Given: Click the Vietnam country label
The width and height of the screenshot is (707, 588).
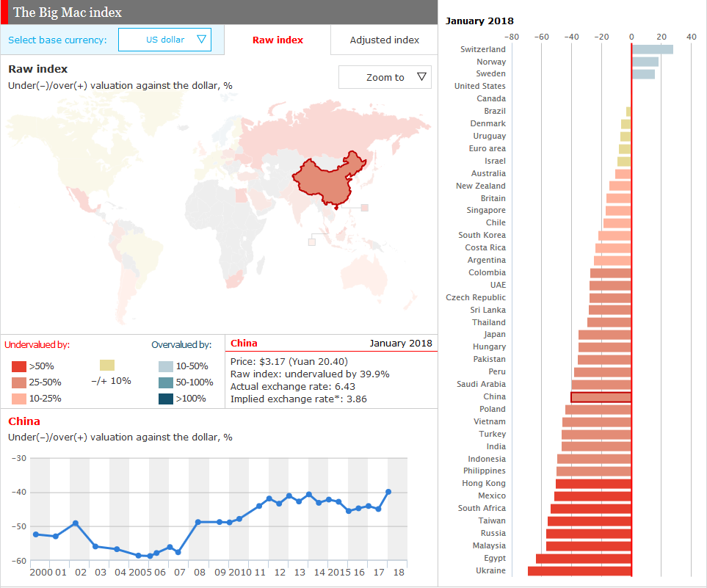Looking at the screenshot, I should tap(489, 421).
